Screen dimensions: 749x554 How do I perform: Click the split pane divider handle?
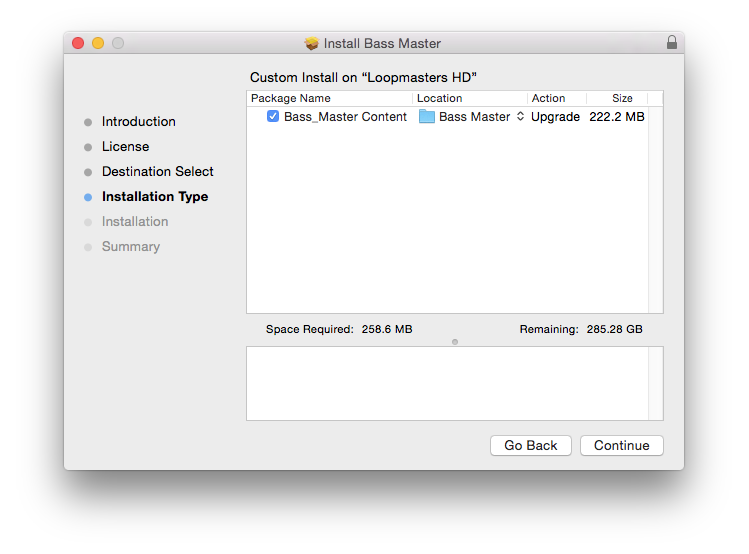tap(455, 342)
